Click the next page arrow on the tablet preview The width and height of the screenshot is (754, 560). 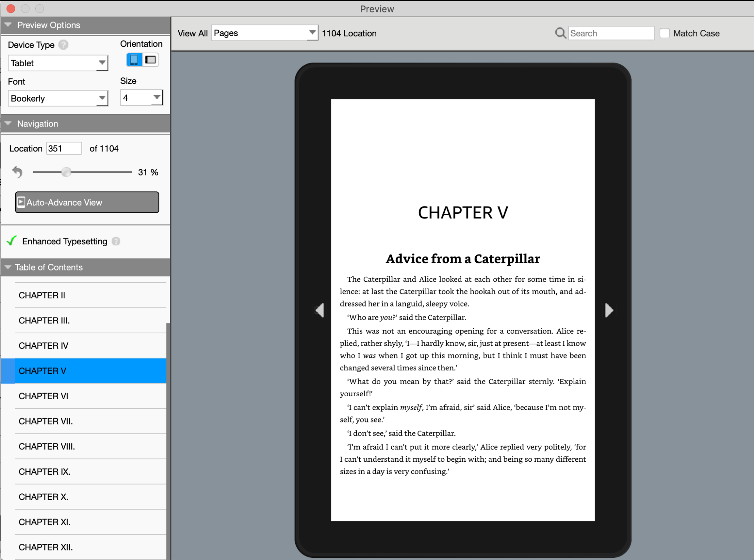pyautogui.click(x=609, y=310)
